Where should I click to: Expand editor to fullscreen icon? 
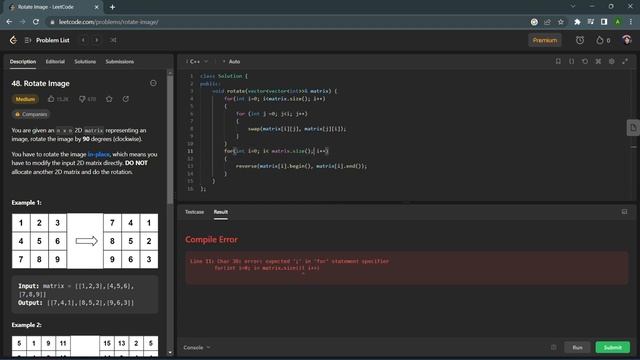[625, 61]
